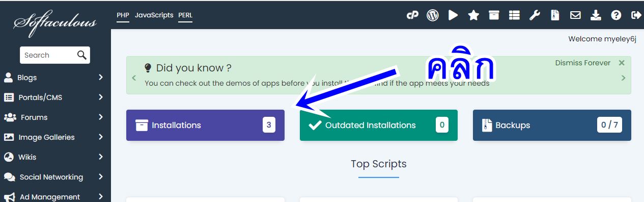Click the Welcome myeley6j text
The image size is (644, 202).
602,39
